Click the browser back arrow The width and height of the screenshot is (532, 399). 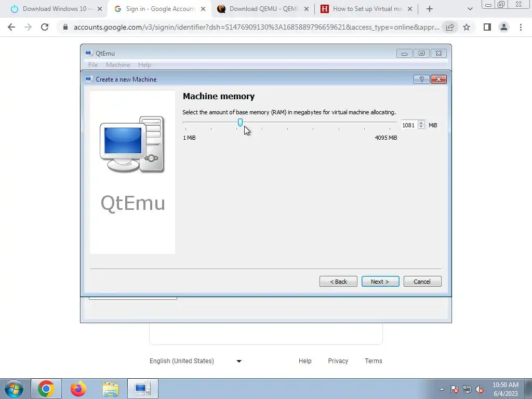coord(11,27)
